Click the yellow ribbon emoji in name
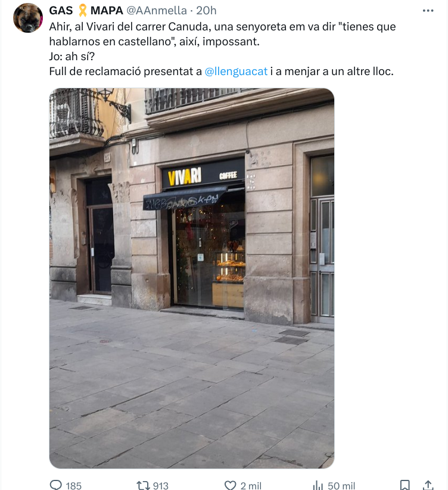 (82, 11)
